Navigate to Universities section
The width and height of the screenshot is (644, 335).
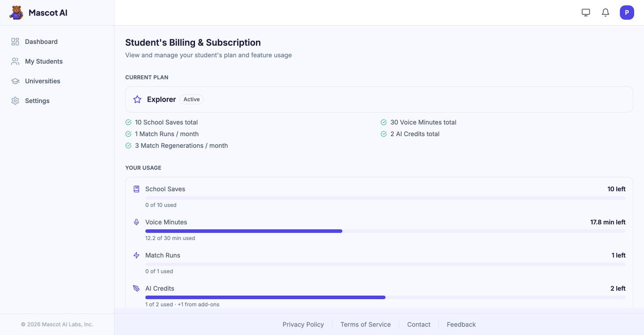57,81
